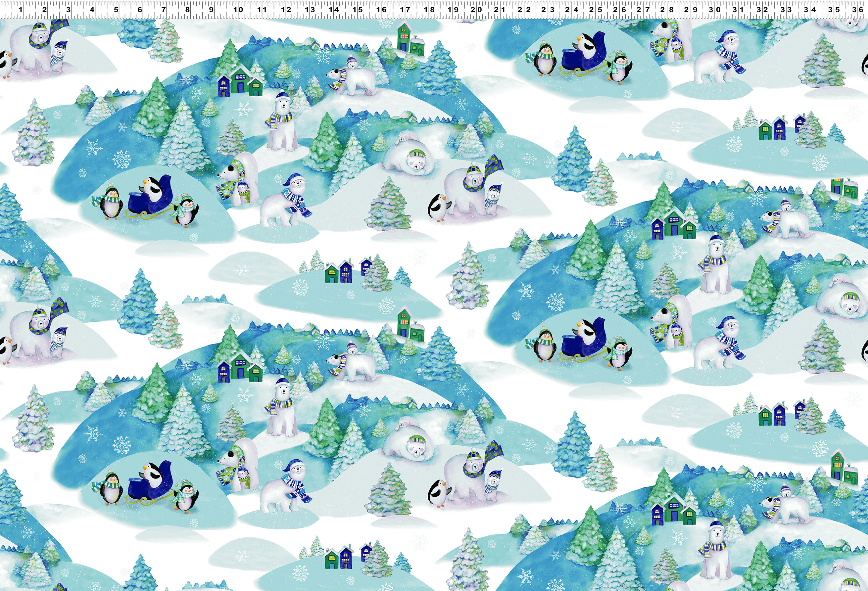Select the ruler number 18 label
The image size is (868, 591).
(x=429, y=10)
